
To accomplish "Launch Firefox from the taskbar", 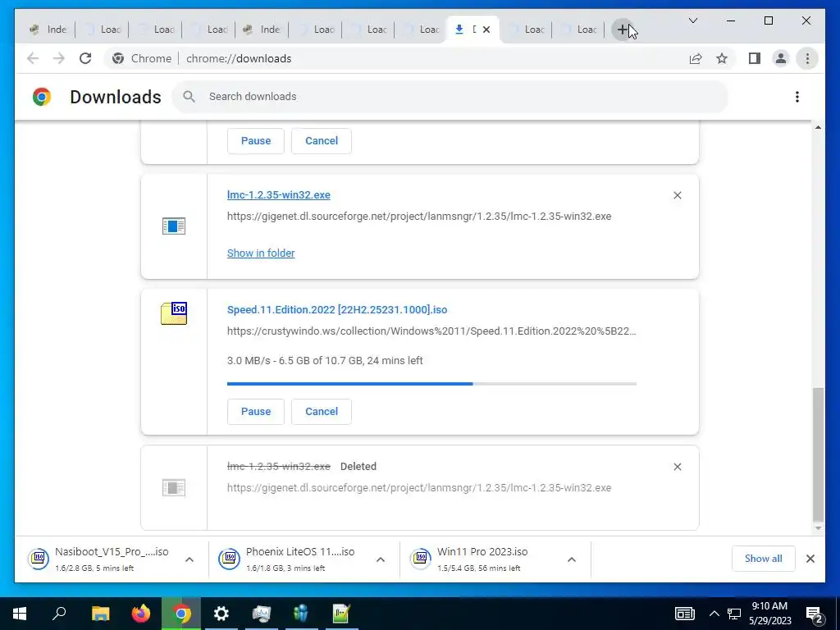I will 141,614.
